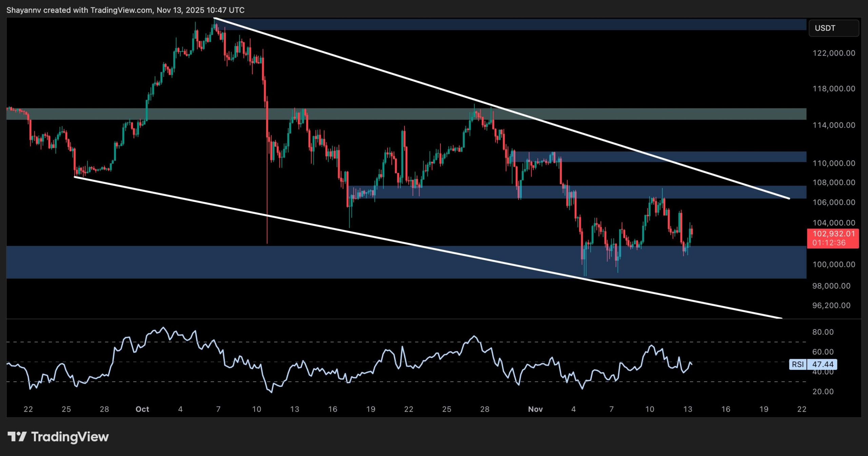
Task: Click the 22 date label at far right
Action: click(802, 409)
